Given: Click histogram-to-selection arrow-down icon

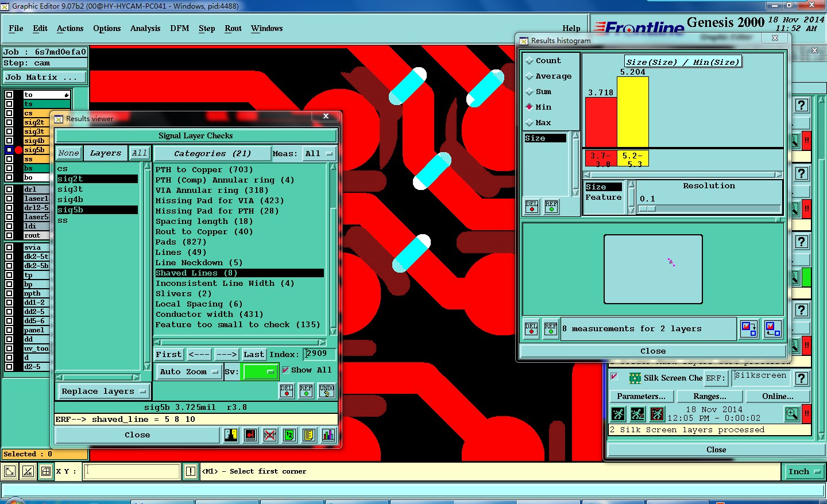Looking at the screenshot, I should (749, 329).
